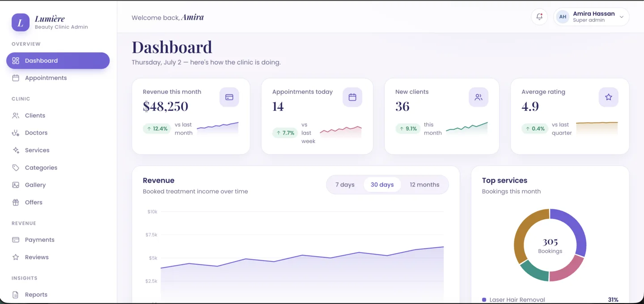Viewport: 644px width, 304px height.
Task: Click the orange sparkline on Average rating card
Action: 597,128
